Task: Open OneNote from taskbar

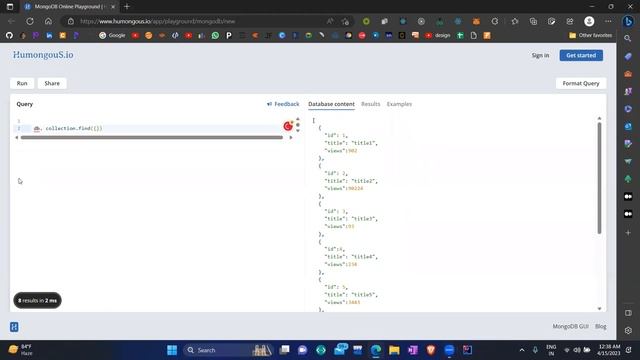Action: (413, 350)
